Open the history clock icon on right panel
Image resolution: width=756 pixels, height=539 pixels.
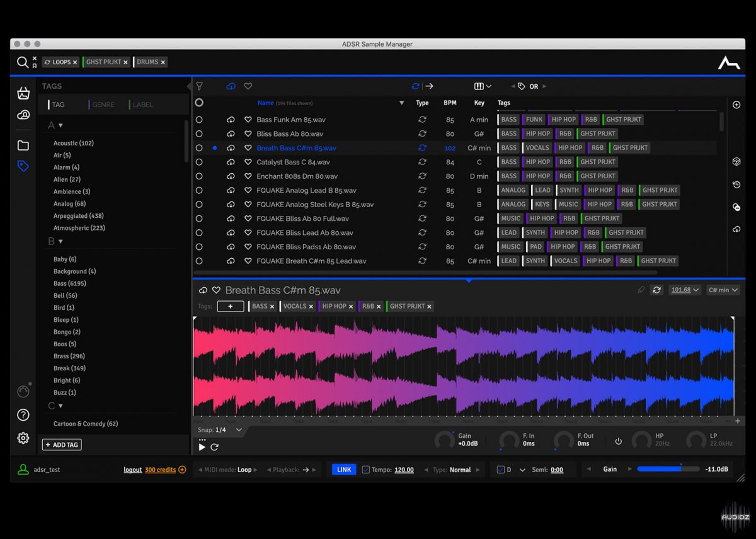tap(736, 184)
